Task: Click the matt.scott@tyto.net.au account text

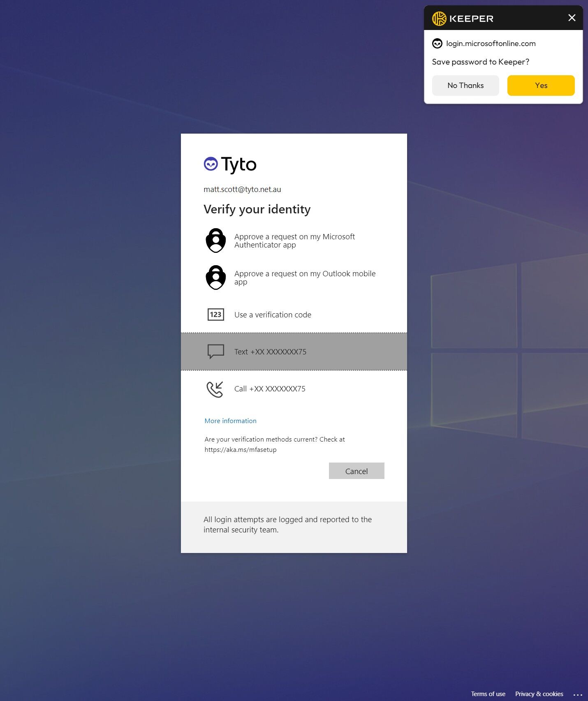Action: [x=242, y=189]
